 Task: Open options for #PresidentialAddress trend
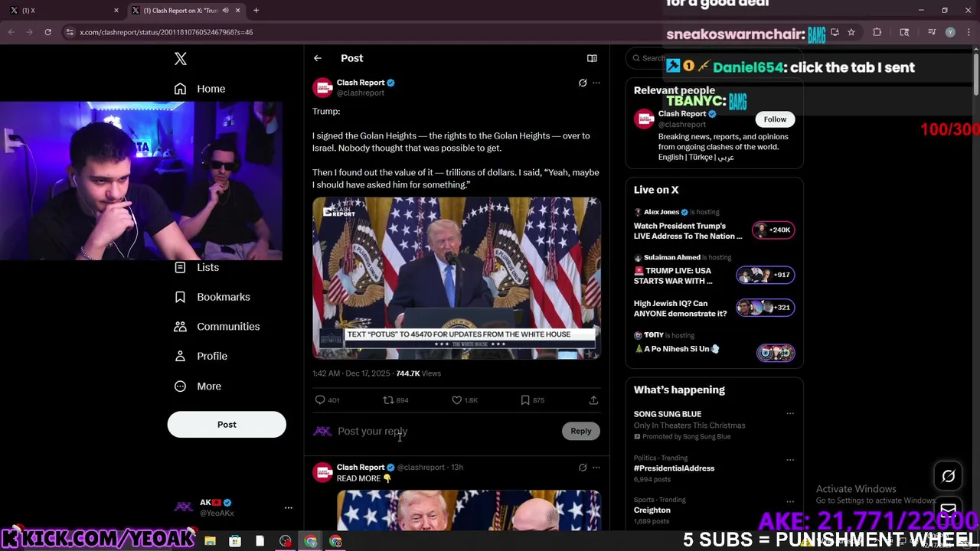coord(790,459)
